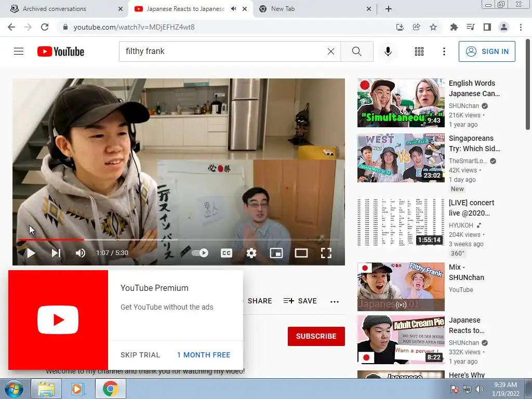
Task: Go back in browser
Action: click(11, 27)
